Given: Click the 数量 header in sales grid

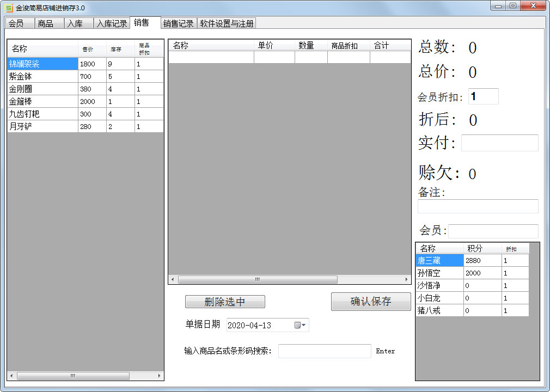Looking at the screenshot, I should coord(311,45).
